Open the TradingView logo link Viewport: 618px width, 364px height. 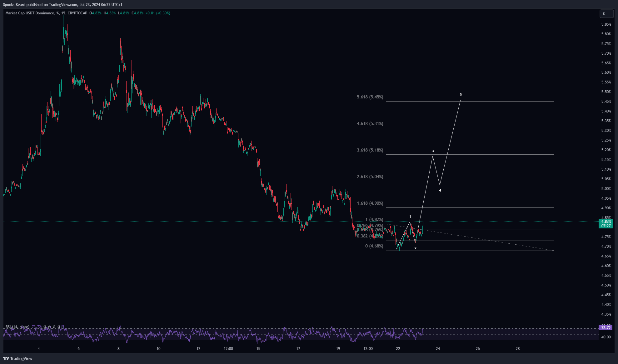coord(18,358)
